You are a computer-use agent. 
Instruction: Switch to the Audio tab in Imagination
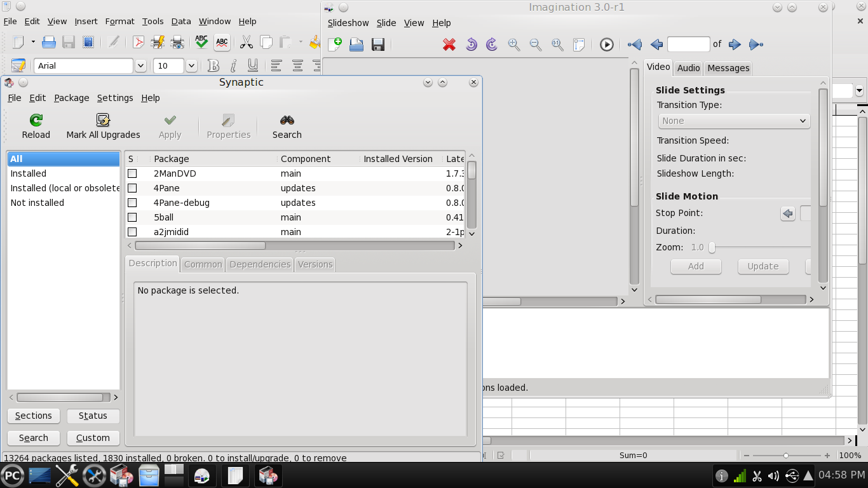click(x=688, y=68)
